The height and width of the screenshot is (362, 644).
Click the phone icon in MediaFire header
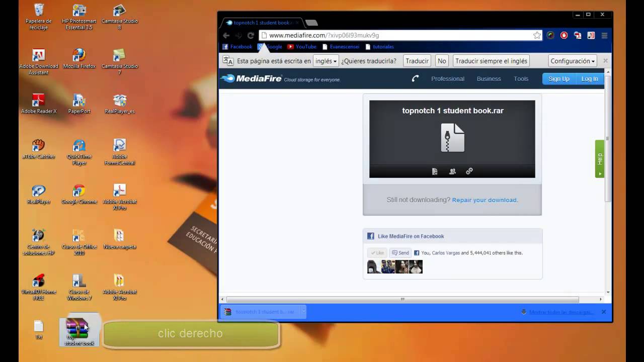415,78
